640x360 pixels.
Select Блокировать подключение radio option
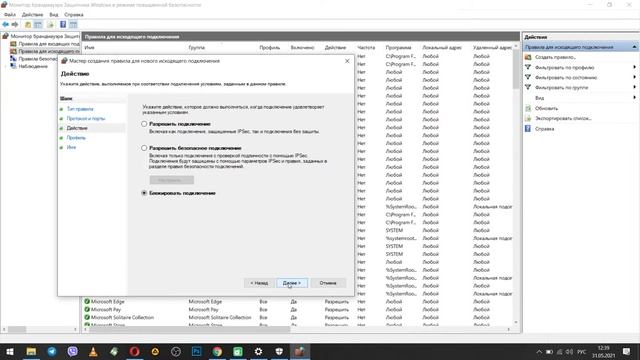pos(144,193)
